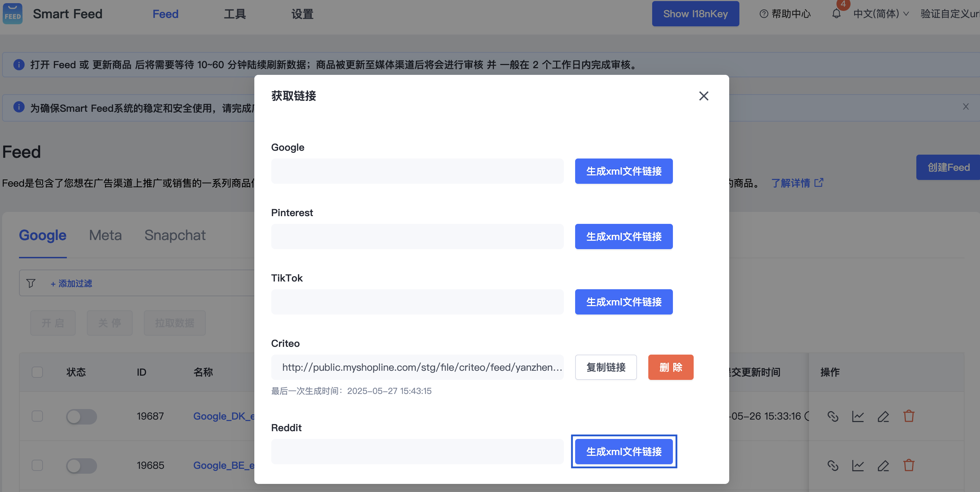The image size is (980, 492).
Task: Generate xml file link for Google
Action: click(x=624, y=171)
